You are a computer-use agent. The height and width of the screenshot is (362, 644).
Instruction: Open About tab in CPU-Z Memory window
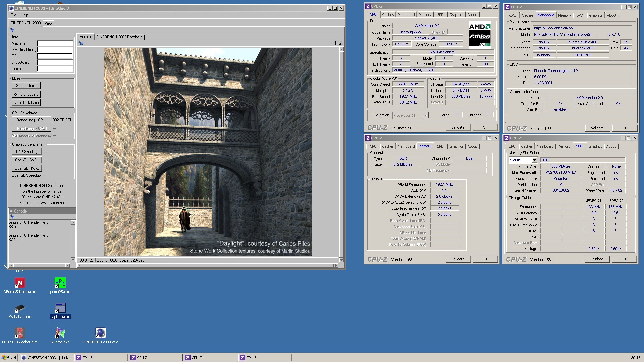point(472,146)
